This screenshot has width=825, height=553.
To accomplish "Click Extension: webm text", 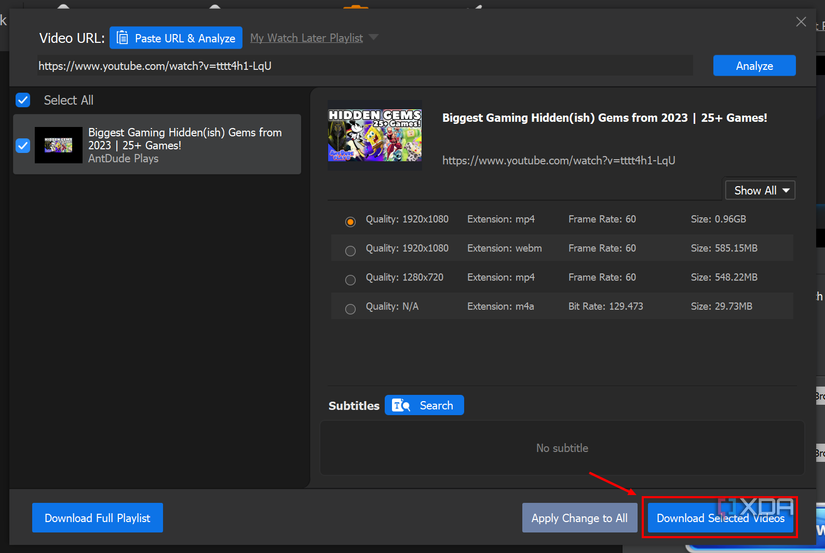I will point(504,248).
